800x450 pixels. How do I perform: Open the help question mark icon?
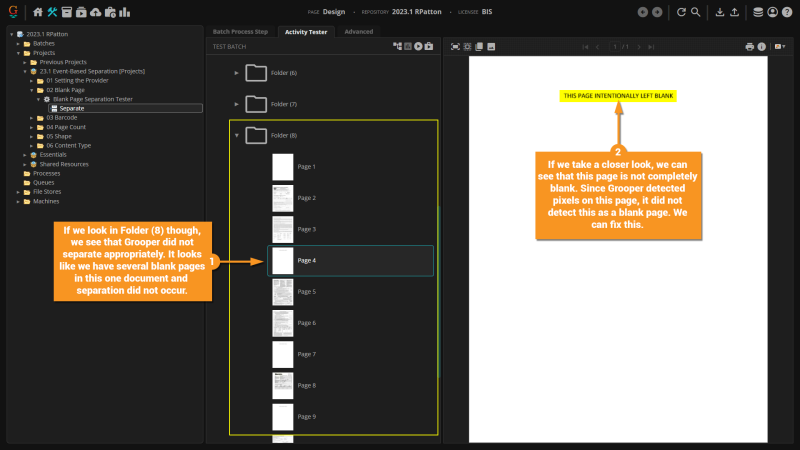pos(787,12)
